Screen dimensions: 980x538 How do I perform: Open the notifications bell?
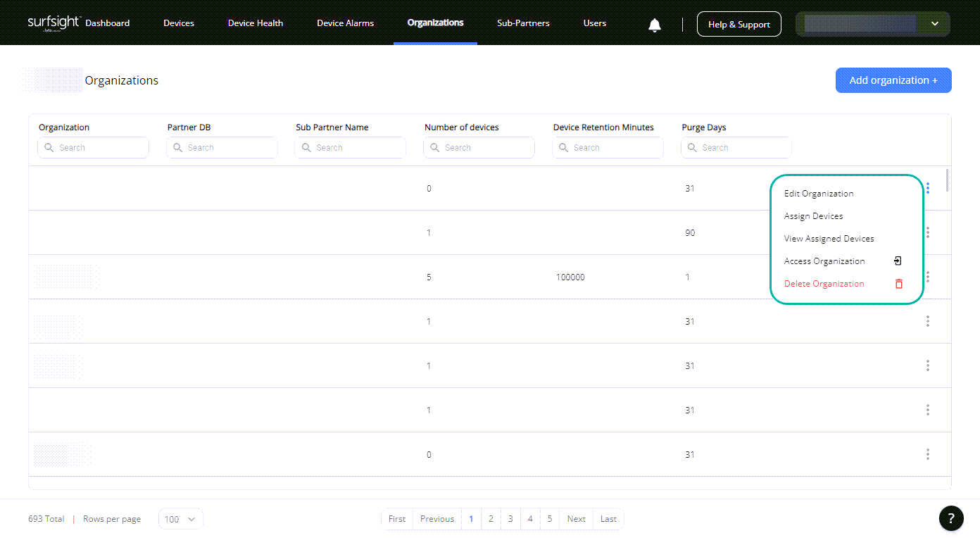point(655,25)
